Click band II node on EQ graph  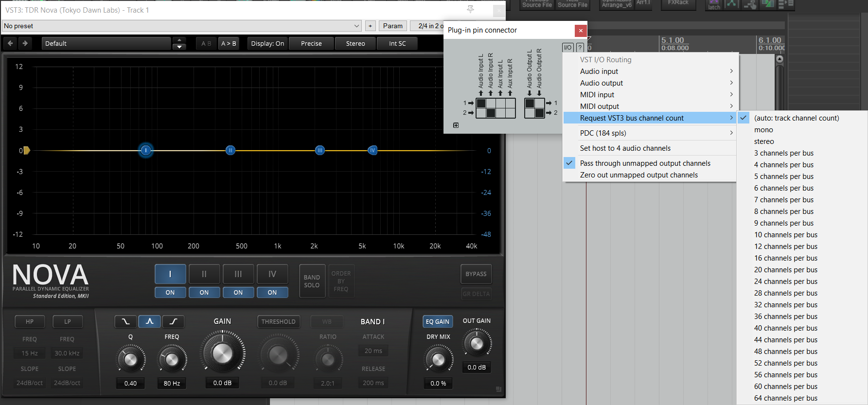coord(230,150)
